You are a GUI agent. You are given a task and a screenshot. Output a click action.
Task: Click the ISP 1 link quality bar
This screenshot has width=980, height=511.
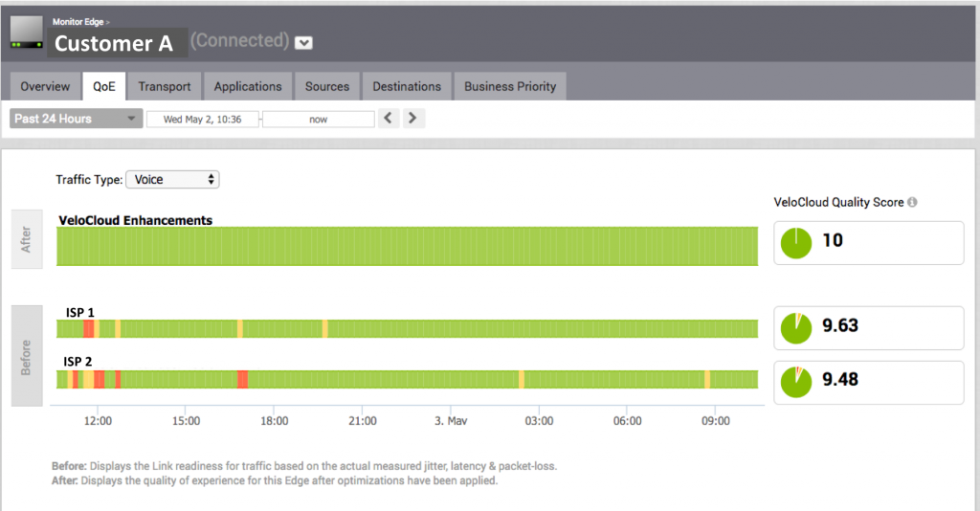click(407, 328)
